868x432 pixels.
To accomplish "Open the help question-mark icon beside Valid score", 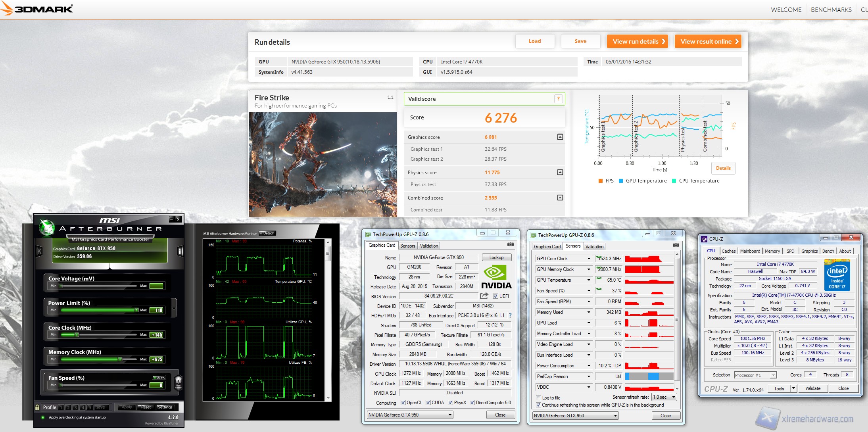I will (559, 99).
